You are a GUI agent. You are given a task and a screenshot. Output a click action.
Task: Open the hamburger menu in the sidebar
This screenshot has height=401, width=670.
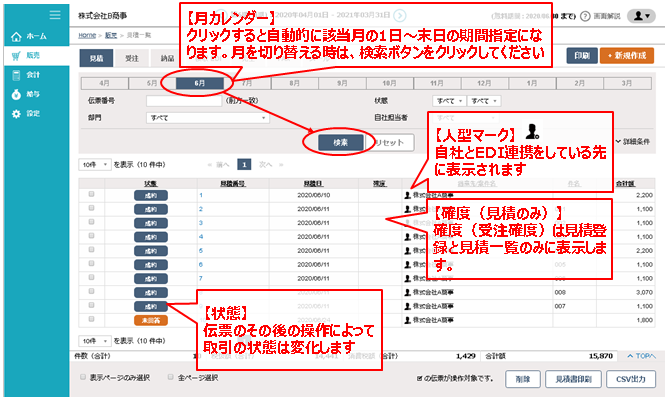(x=55, y=15)
